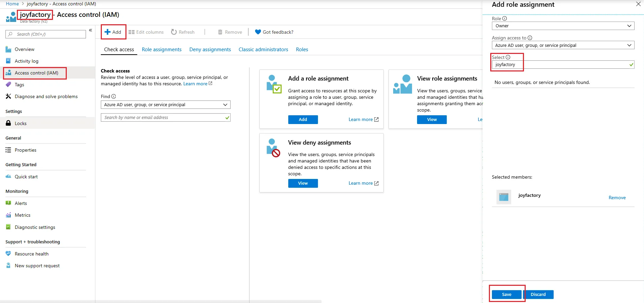Click the Tags icon in sidebar
This screenshot has width=644, height=303.
pos(8,85)
